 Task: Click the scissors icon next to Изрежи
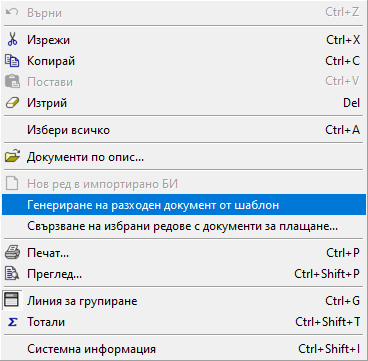12,40
